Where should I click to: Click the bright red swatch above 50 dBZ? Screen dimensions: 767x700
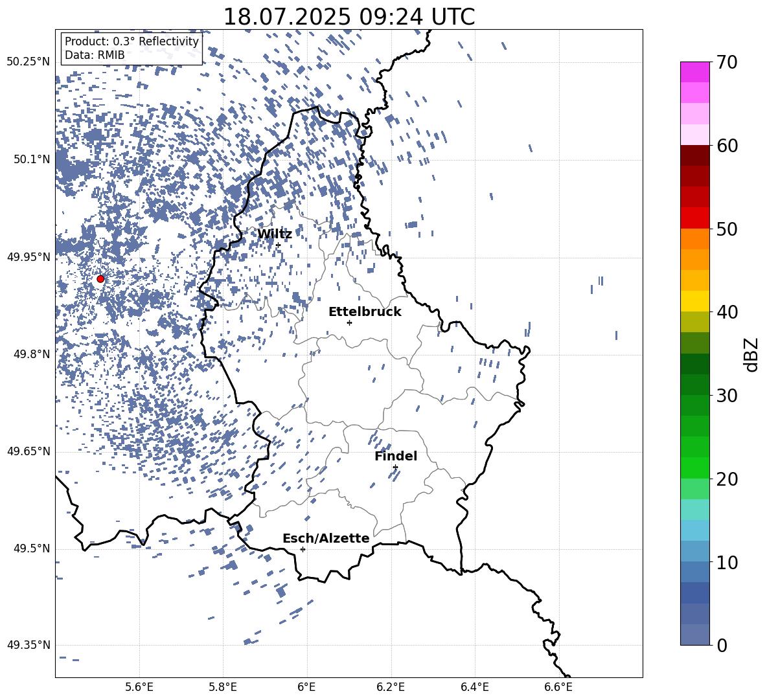(694, 218)
